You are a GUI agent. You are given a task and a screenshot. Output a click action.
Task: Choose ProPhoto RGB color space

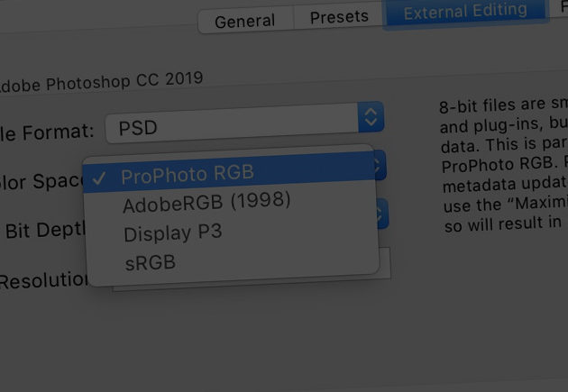click(x=229, y=173)
